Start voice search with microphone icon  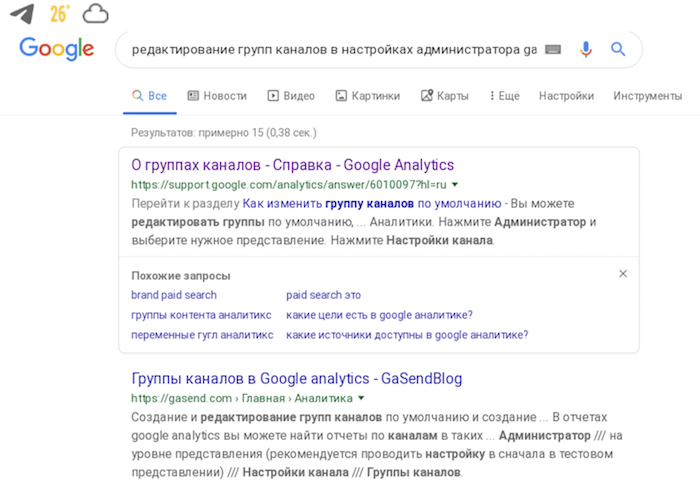(x=586, y=49)
